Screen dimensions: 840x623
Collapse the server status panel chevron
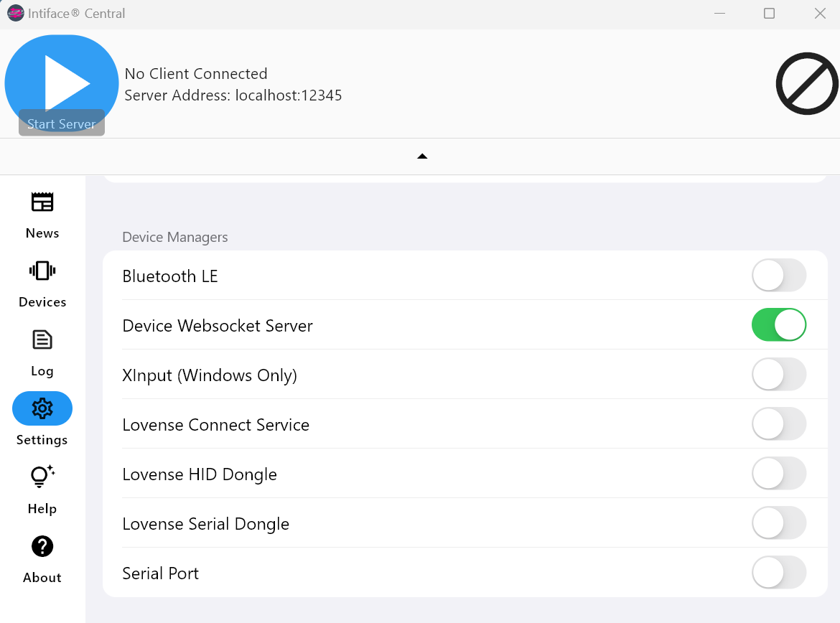click(422, 156)
